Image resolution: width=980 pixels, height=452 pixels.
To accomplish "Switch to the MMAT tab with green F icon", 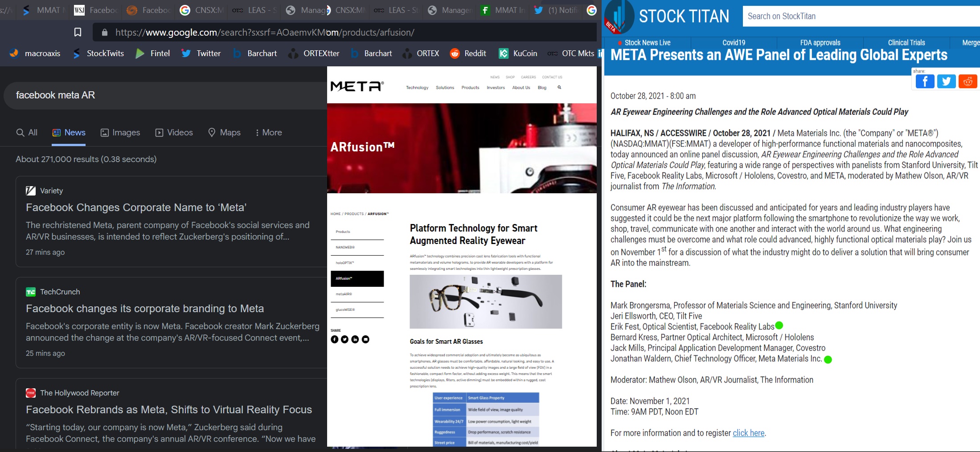I will click(x=504, y=10).
